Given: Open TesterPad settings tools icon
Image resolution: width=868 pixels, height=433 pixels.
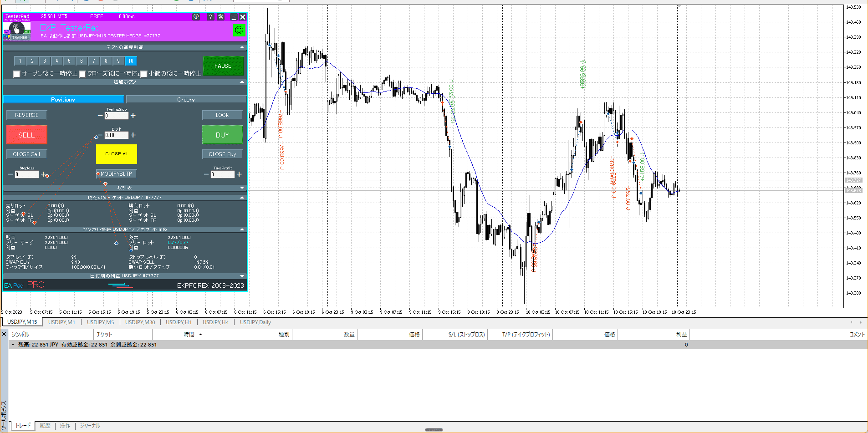Looking at the screenshot, I should pos(221,17).
